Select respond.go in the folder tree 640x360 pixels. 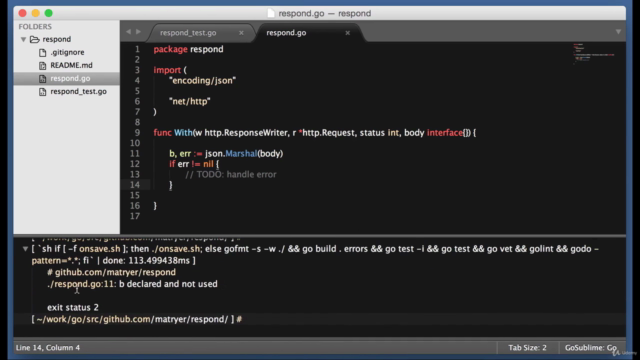coord(70,78)
